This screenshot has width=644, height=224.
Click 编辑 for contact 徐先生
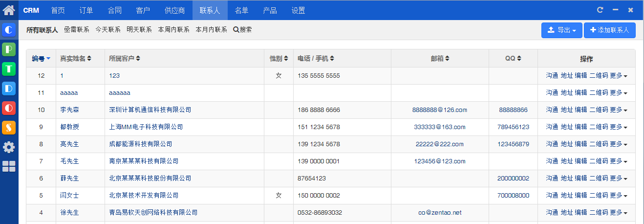coord(581,213)
